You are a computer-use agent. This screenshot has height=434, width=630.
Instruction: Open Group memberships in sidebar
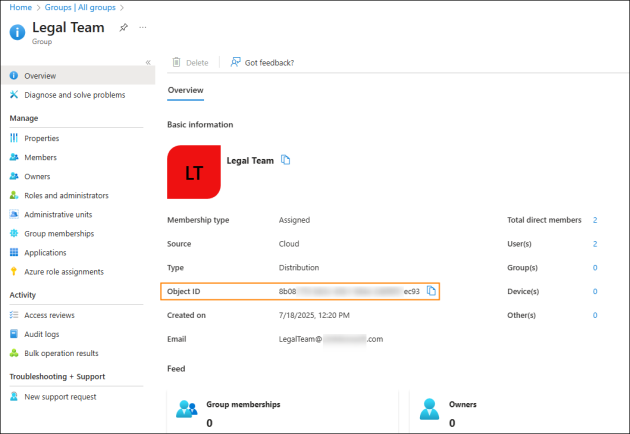[59, 233]
